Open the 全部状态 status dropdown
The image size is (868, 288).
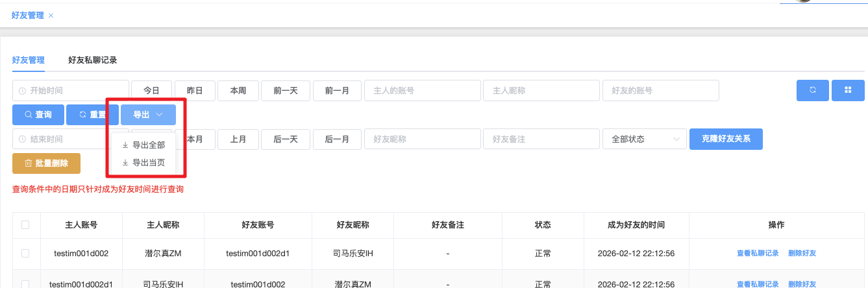[644, 139]
